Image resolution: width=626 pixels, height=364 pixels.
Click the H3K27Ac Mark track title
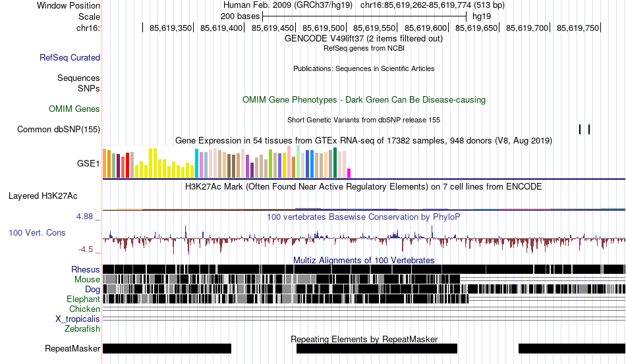click(x=364, y=186)
